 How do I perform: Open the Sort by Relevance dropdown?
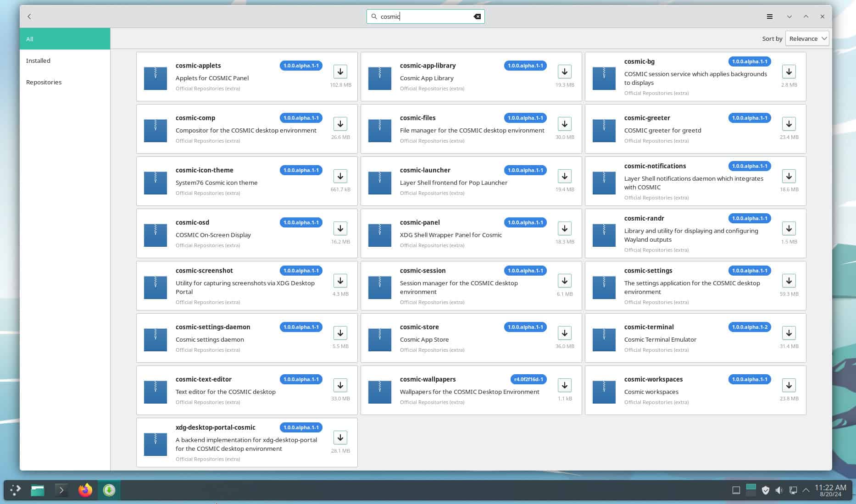click(807, 39)
